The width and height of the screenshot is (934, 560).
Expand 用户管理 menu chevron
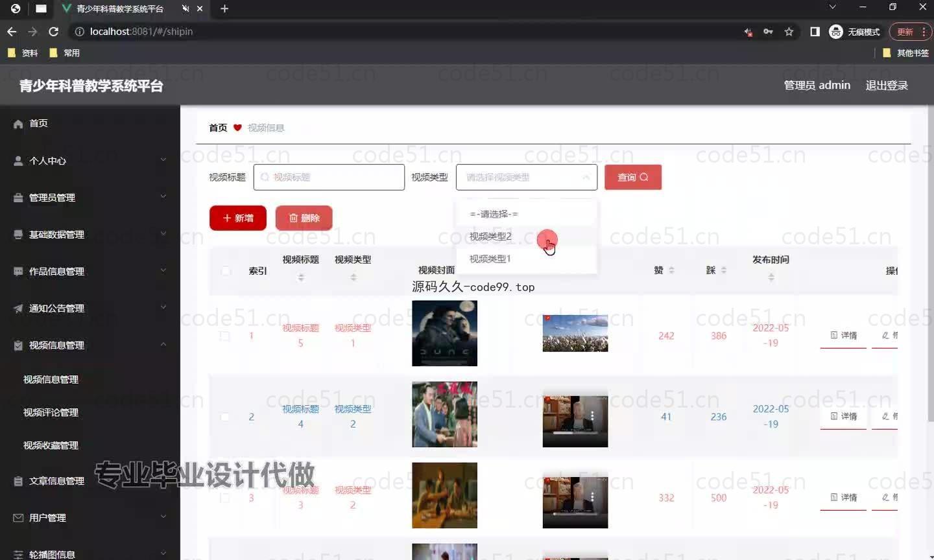(x=163, y=517)
